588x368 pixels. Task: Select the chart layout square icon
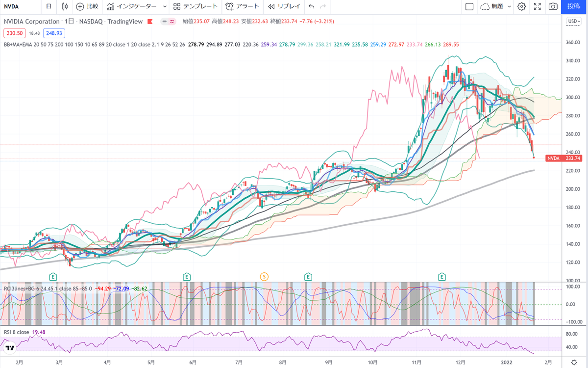(469, 6)
